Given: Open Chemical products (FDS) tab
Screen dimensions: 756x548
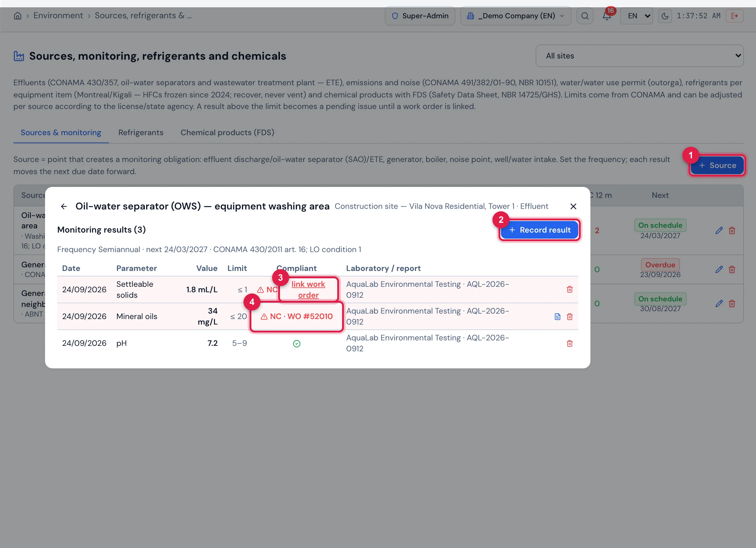Looking at the screenshot, I should tap(227, 132).
